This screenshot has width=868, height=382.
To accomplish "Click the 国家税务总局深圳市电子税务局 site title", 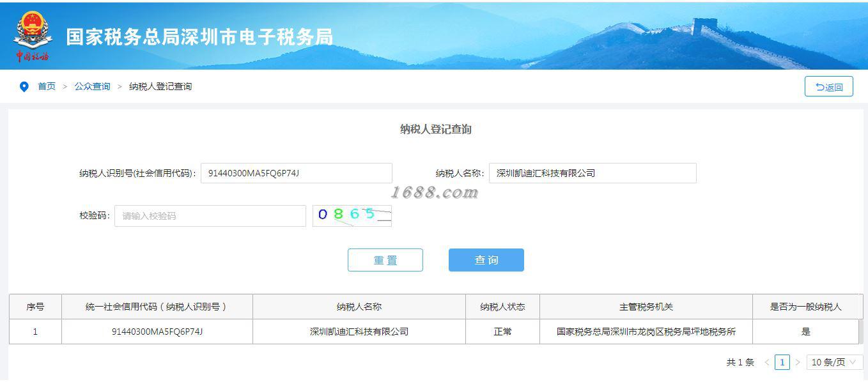I will [x=199, y=37].
